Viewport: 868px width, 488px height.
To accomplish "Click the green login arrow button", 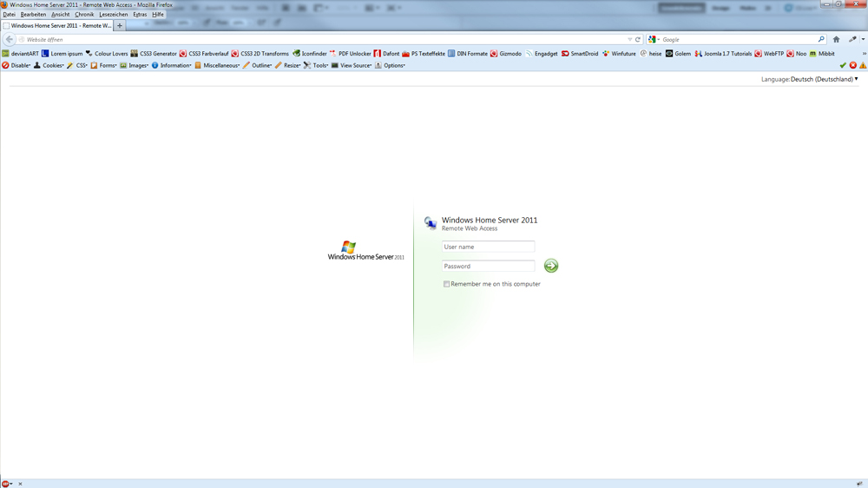I will [551, 266].
